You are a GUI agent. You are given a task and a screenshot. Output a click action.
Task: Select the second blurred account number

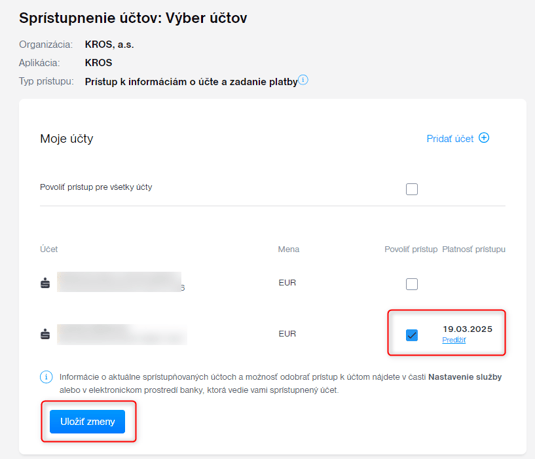pyautogui.click(x=122, y=334)
